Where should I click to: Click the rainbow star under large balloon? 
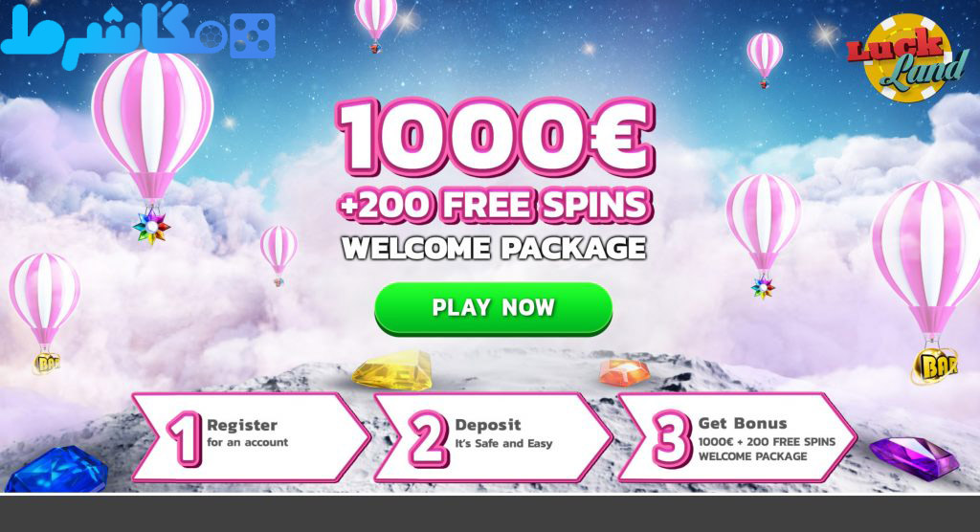pos(151,226)
